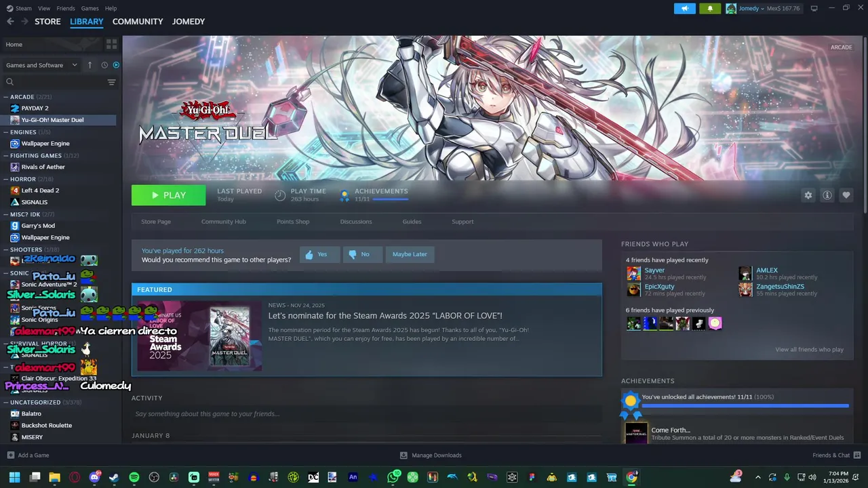Go to the STORE section
This screenshot has width=868, height=488.
(47, 22)
